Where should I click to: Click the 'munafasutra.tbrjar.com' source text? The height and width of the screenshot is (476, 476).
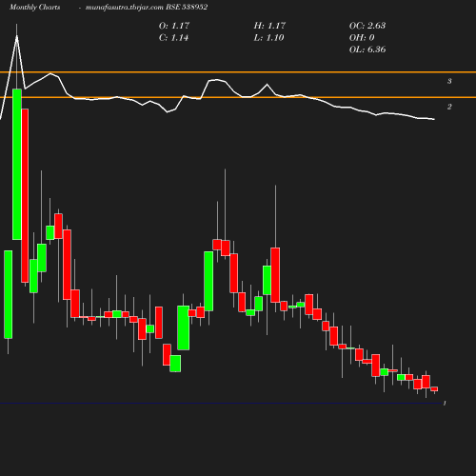point(125,7)
